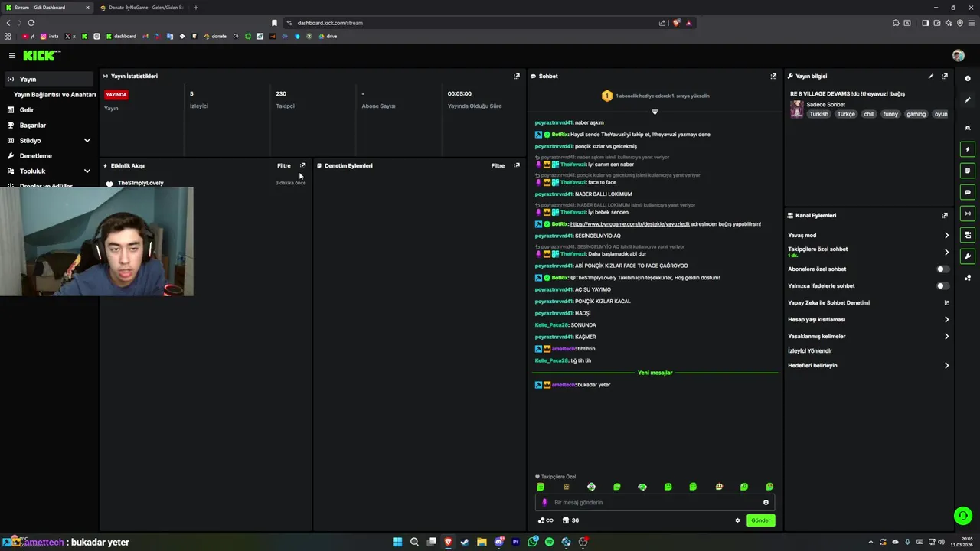Click the Kick logo
Image resolution: width=980 pixels, height=551 pixels.
[x=41, y=55]
